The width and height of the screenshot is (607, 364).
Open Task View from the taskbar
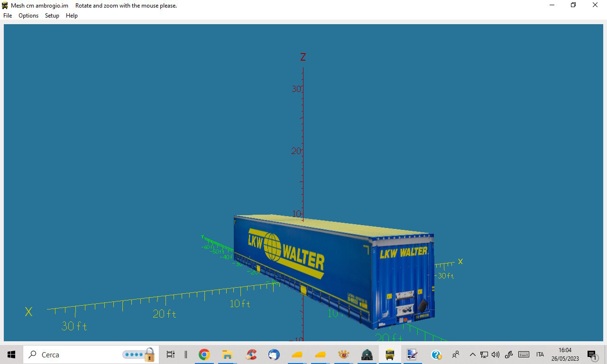click(171, 355)
